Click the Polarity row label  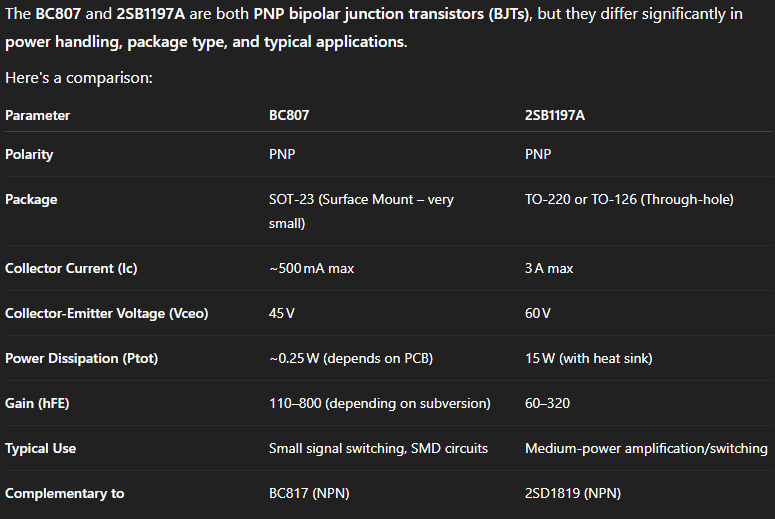tap(29, 155)
